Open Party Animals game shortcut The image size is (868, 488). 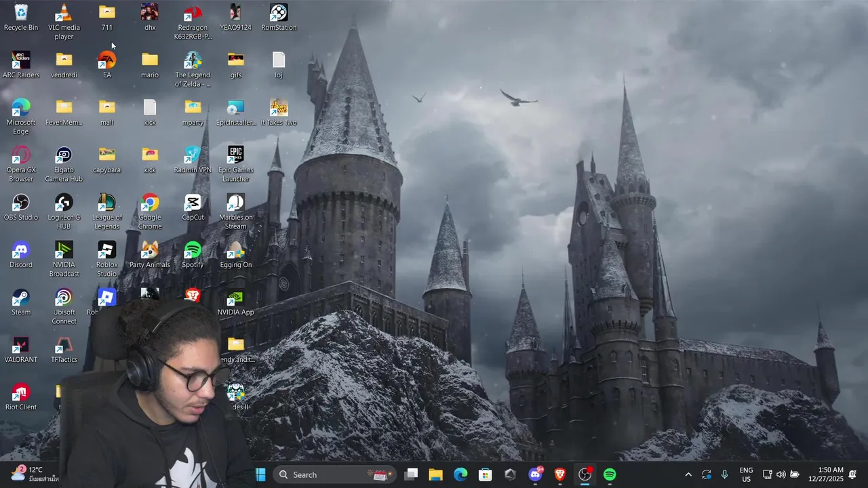click(x=150, y=255)
